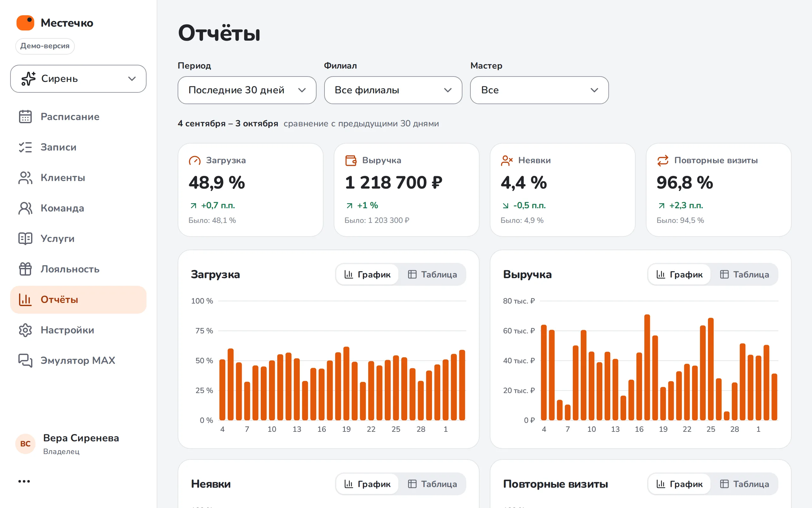The height and width of the screenshot is (508, 812).
Task: Click the Клиенты people icon
Action: point(25,178)
